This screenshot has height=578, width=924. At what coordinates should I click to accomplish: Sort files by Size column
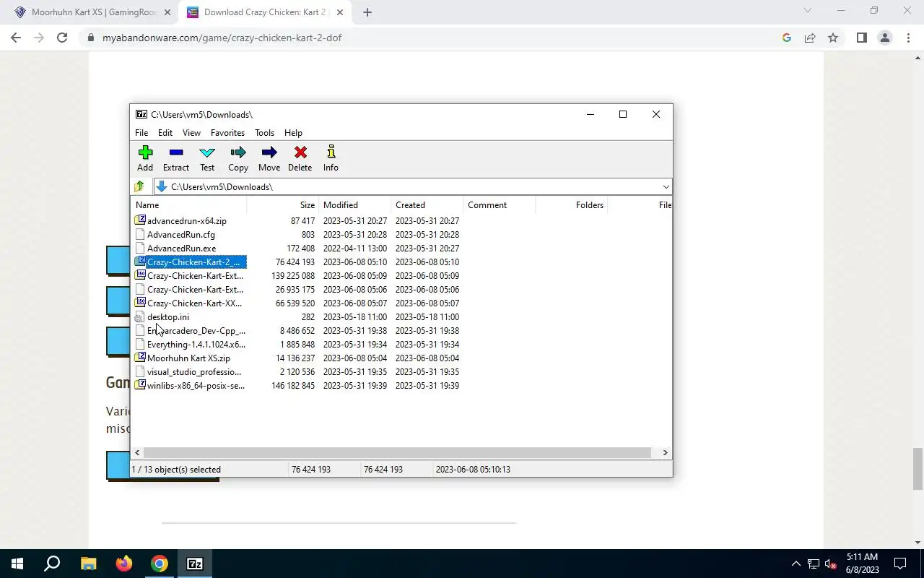[283, 205]
